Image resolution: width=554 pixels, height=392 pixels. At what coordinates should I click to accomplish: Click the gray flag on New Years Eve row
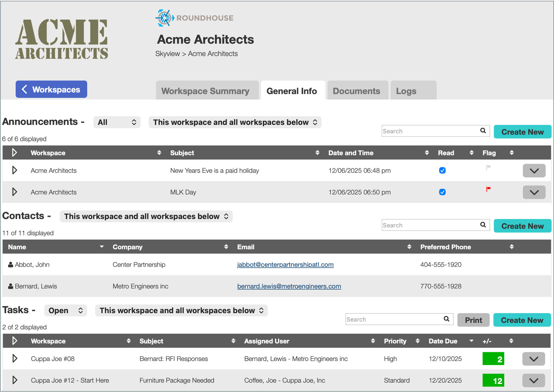tap(488, 167)
